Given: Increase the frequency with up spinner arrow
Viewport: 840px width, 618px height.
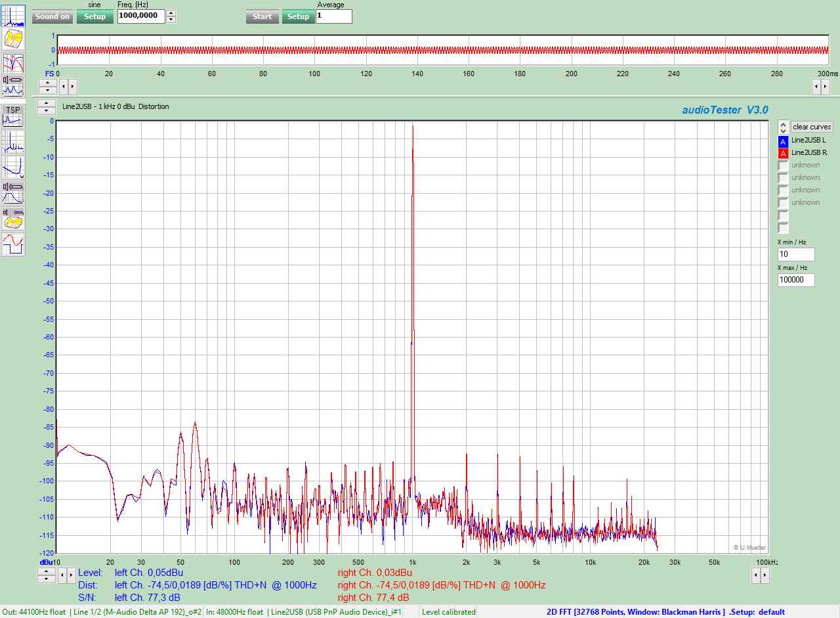Looking at the screenshot, I should (171, 13).
